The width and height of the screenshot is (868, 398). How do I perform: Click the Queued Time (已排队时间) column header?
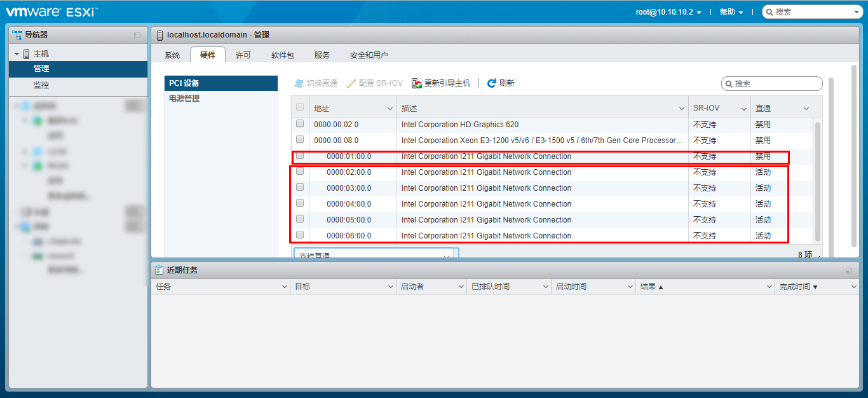click(x=508, y=287)
